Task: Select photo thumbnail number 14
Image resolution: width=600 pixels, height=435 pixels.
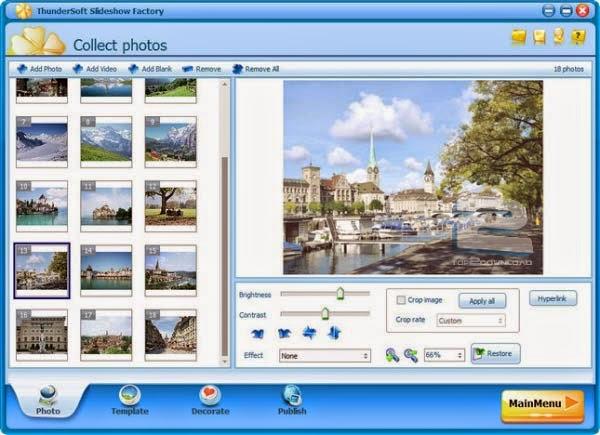Action: (106, 270)
